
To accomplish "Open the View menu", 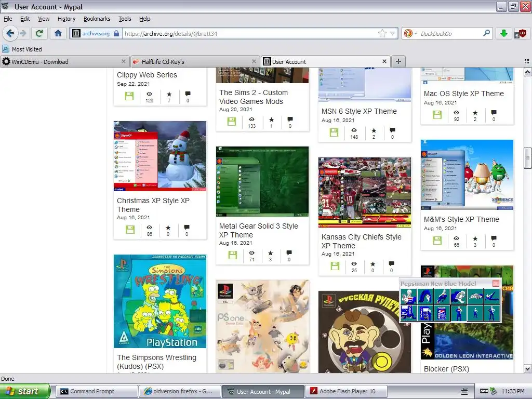I will (44, 19).
